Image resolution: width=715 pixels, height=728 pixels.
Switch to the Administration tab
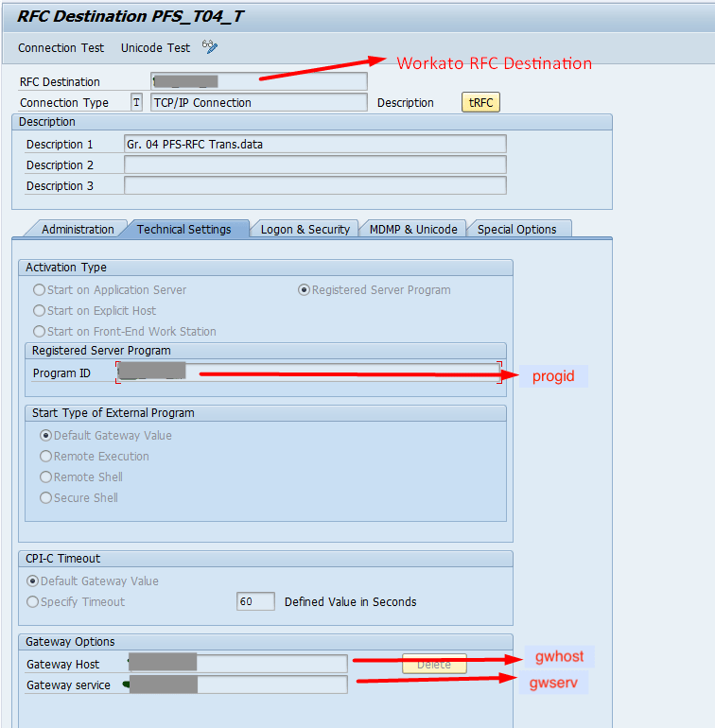pos(78,229)
